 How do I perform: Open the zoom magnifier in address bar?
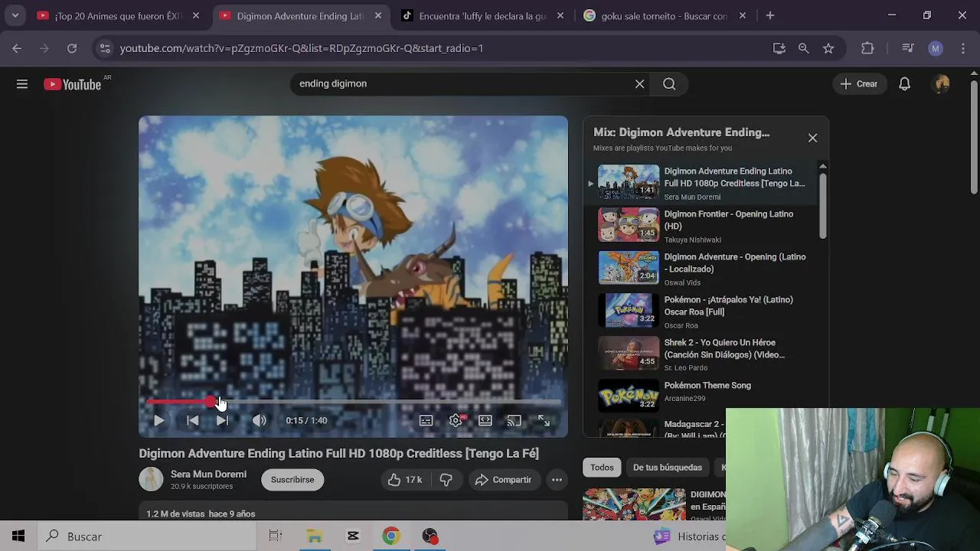point(803,48)
